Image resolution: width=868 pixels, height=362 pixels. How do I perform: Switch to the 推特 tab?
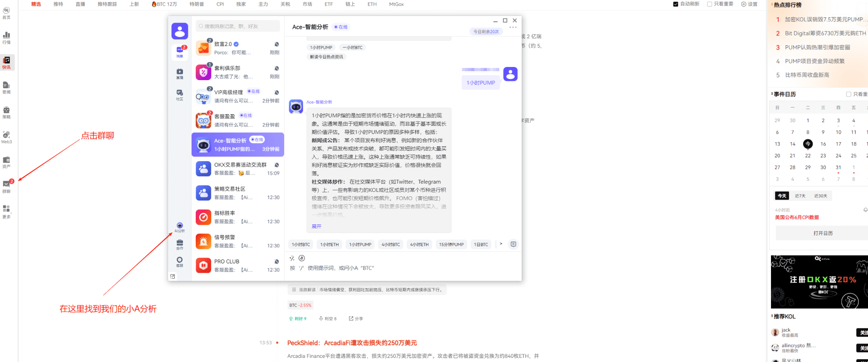58,4
